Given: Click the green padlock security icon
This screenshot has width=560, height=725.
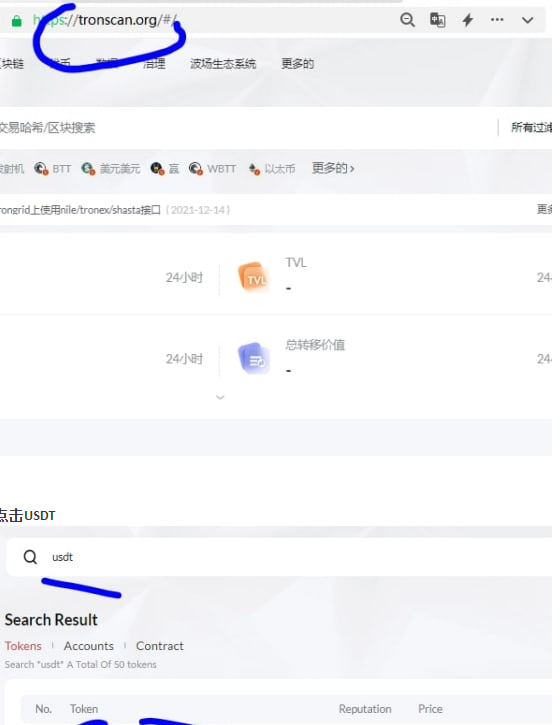Looking at the screenshot, I should click(17, 21).
